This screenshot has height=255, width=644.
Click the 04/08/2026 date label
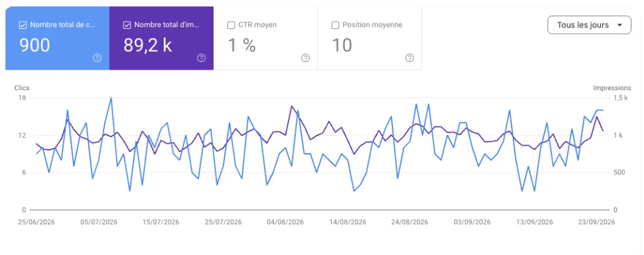[285, 222]
